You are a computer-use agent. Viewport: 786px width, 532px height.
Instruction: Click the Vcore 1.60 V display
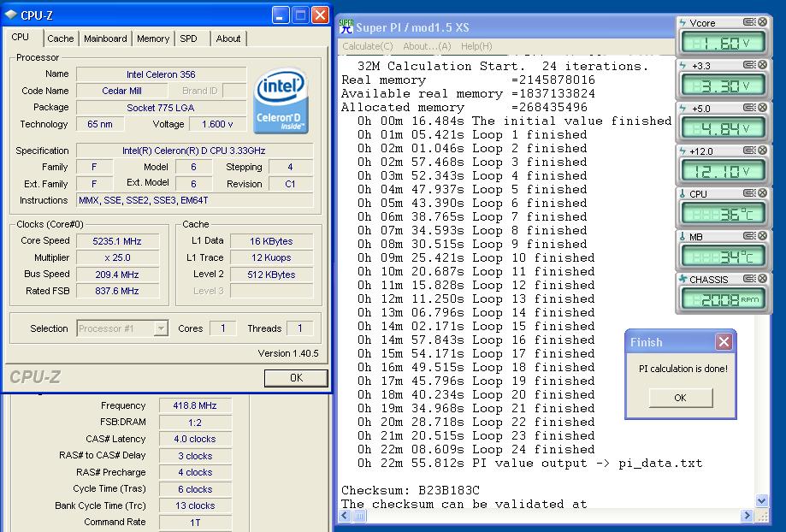pos(724,43)
